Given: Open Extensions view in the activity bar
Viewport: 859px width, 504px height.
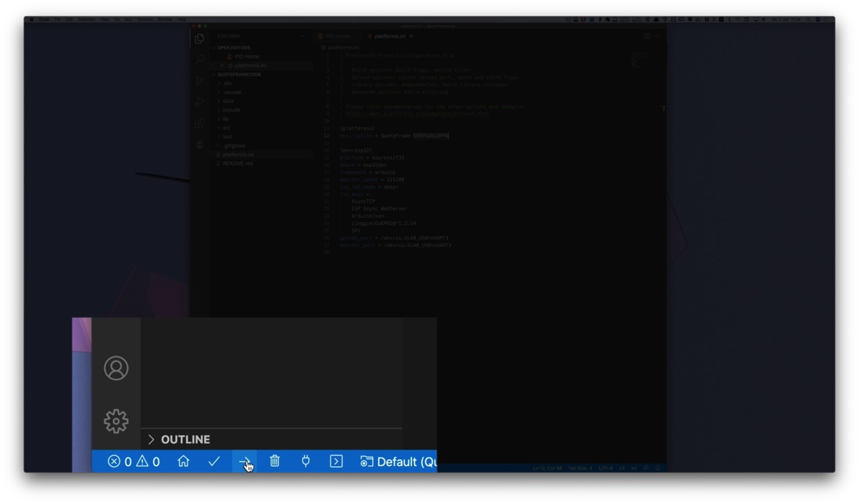Looking at the screenshot, I should 200,123.
